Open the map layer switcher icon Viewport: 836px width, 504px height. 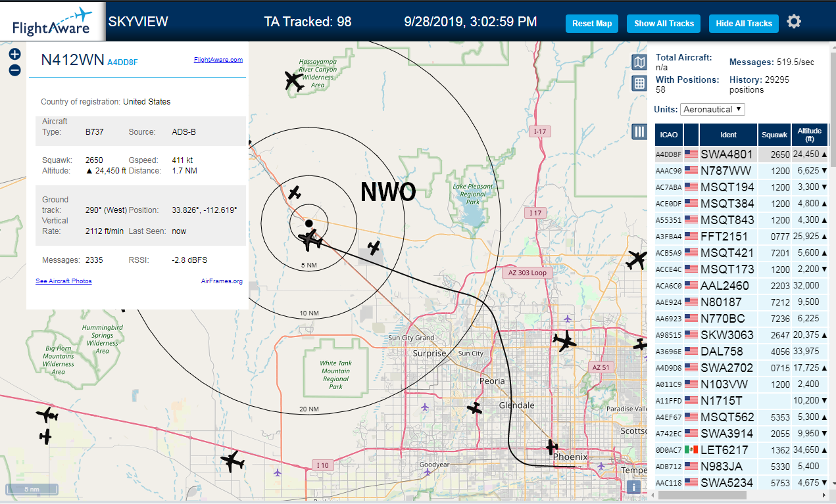pos(639,62)
